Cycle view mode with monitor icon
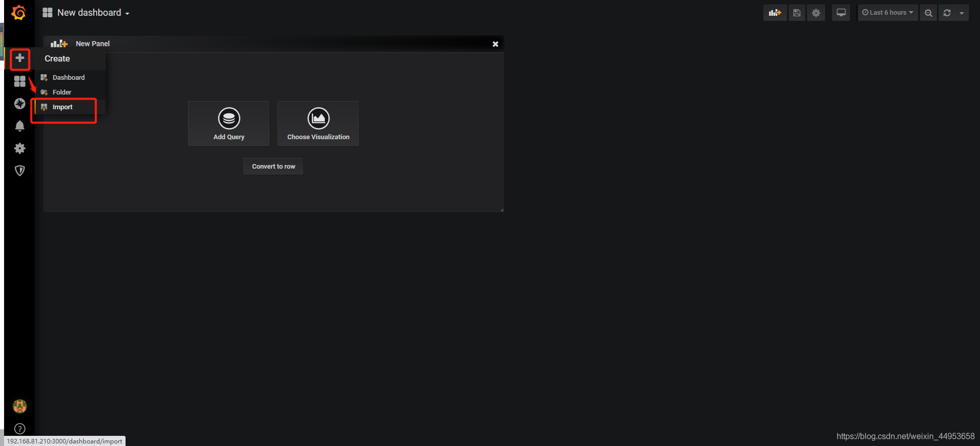Viewport: 980px width, 446px height. click(841, 13)
